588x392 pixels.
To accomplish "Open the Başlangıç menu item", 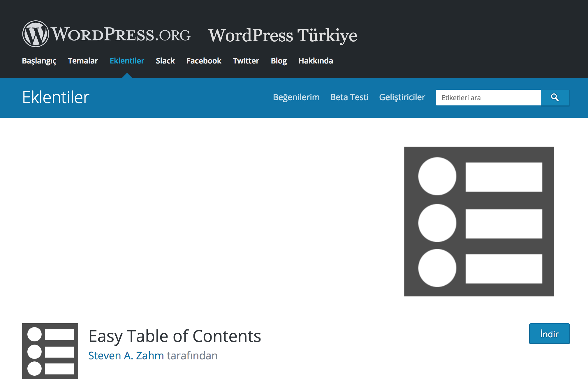I will 39,61.
